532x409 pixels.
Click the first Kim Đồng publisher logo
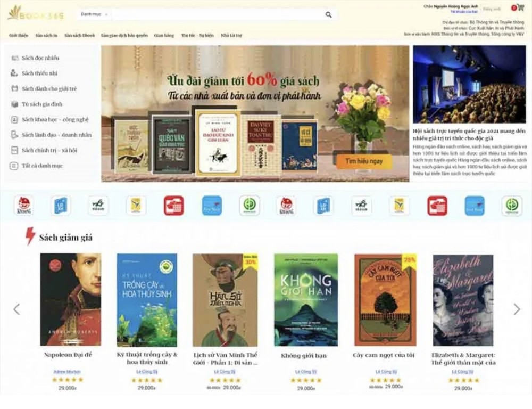(24, 206)
